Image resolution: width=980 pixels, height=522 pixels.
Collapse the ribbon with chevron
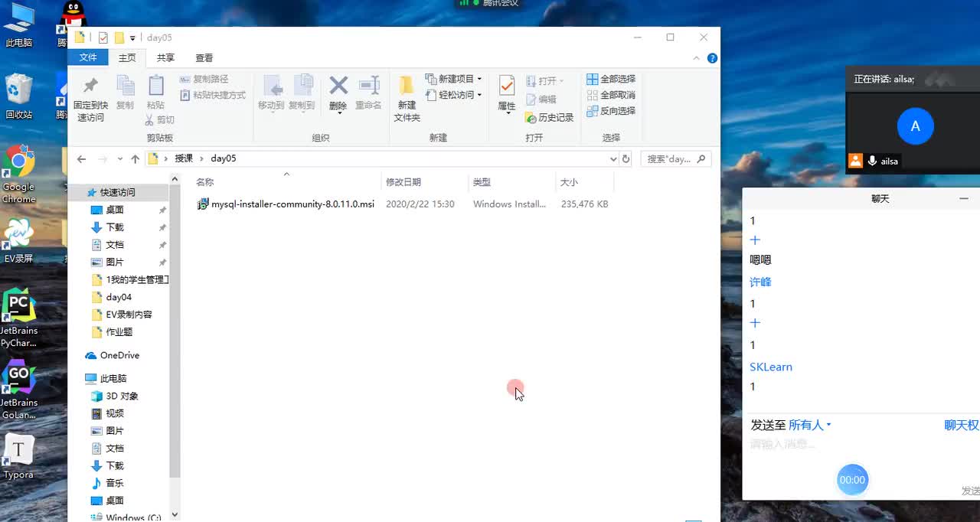pos(696,58)
